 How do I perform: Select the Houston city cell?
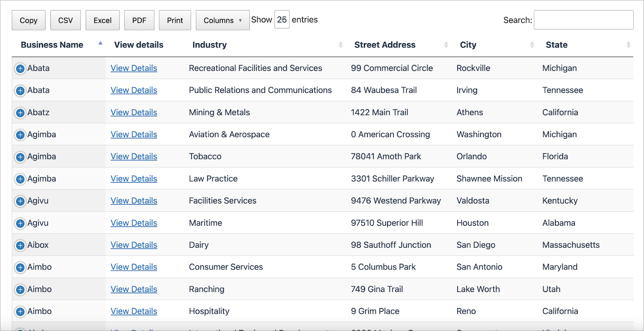(x=473, y=223)
